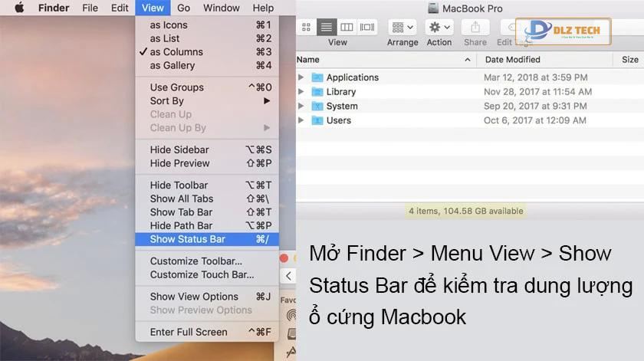The image size is (644, 361).
Task: Expand the System folder triangle
Action: click(x=301, y=106)
